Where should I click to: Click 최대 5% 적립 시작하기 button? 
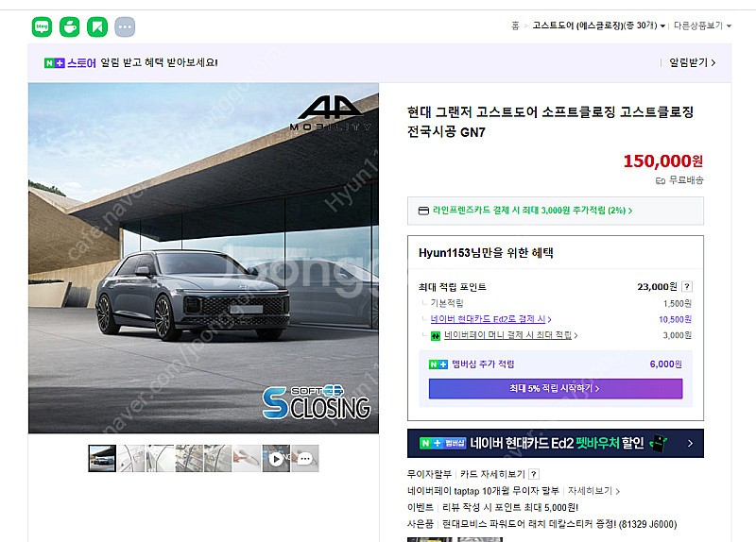(x=556, y=388)
